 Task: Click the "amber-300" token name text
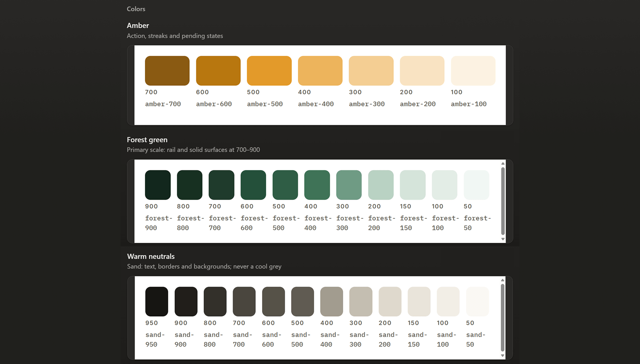tap(367, 104)
